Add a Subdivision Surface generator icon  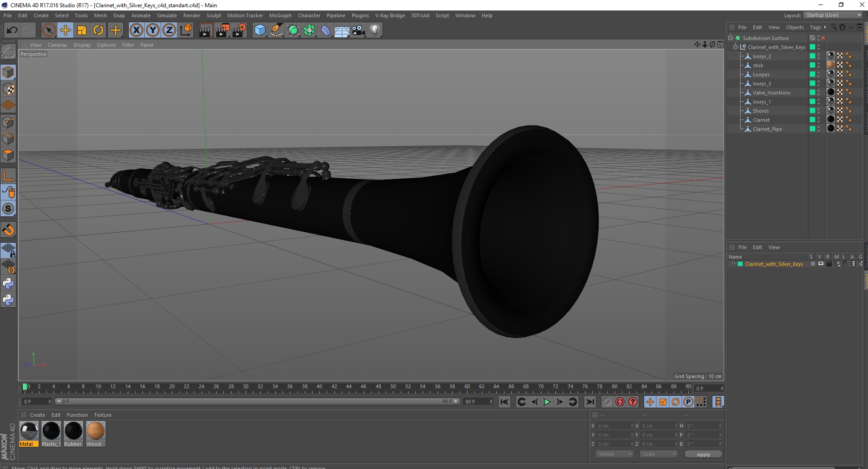[x=293, y=30]
